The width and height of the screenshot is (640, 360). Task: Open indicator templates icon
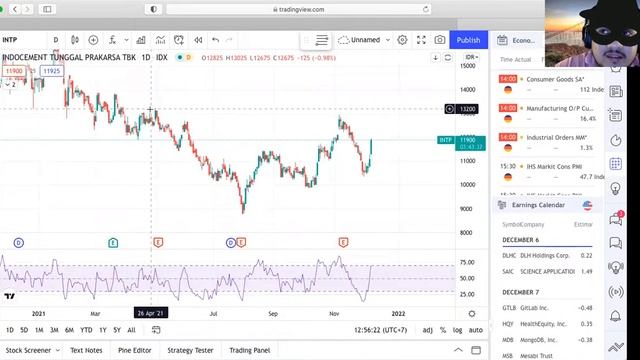[x=160, y=40]
